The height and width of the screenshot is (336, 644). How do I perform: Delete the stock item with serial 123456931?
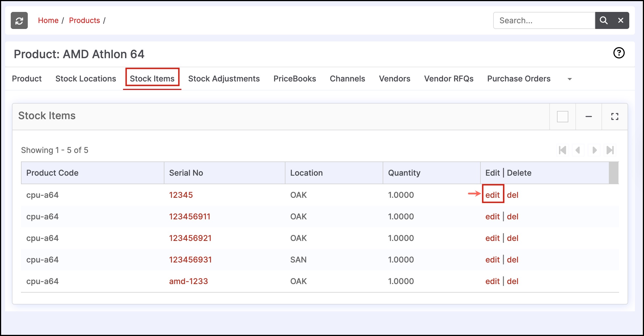click(x=512, y=260)
